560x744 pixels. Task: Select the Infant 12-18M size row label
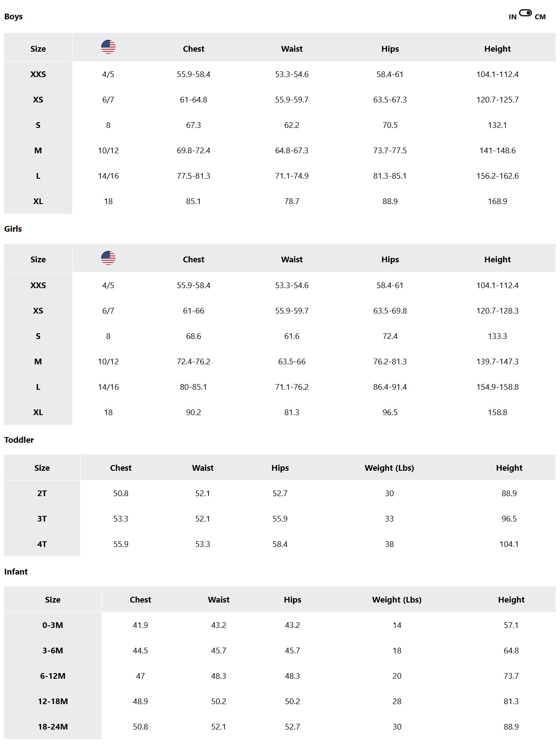coord(53,701)
